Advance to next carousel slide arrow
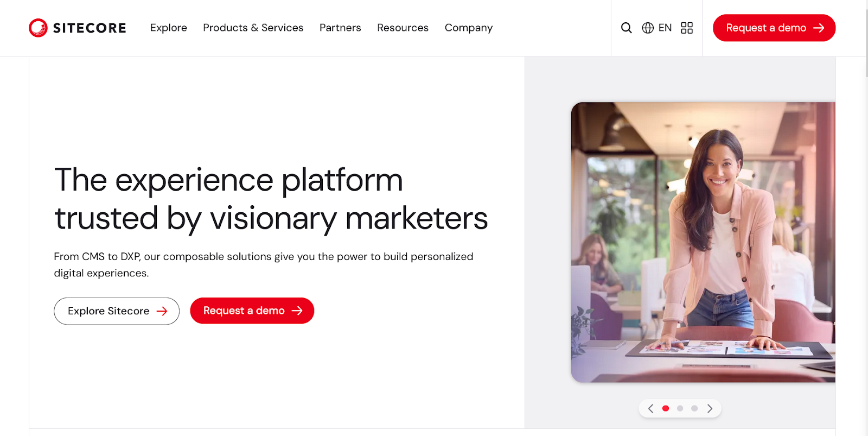 710,408
